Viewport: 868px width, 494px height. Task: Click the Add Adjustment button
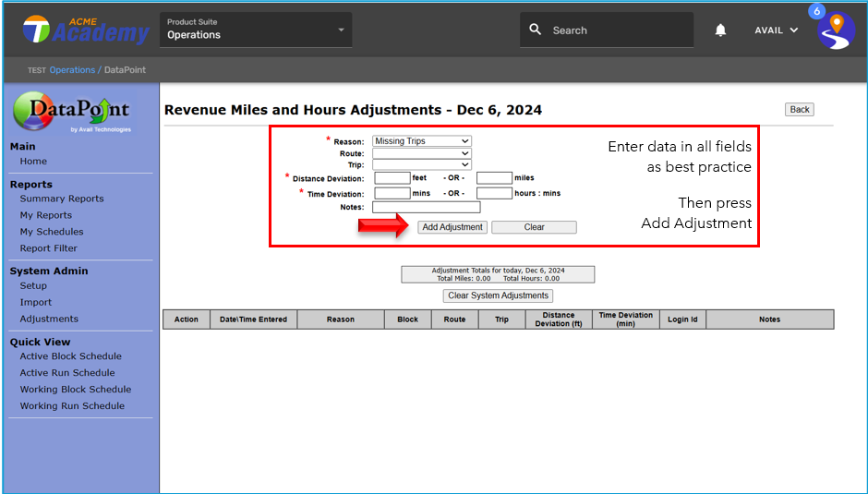[x=452, y=227]
